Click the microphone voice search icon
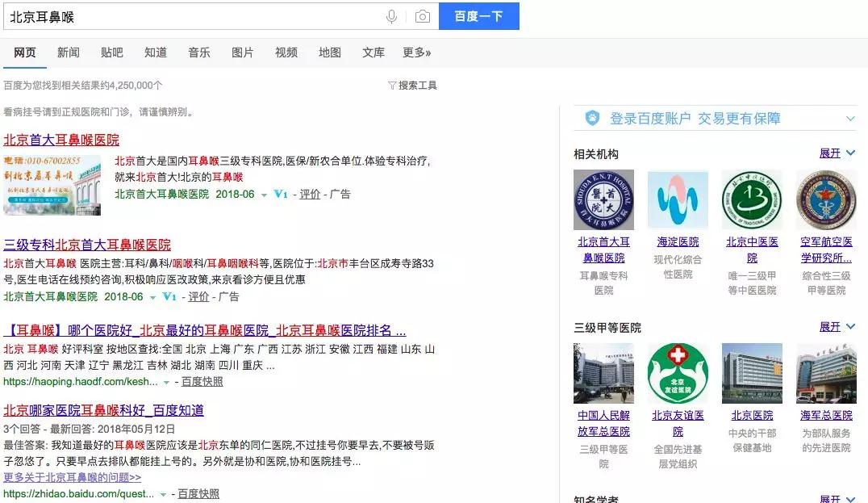This screenshot has height=503, width=868. 391,17
